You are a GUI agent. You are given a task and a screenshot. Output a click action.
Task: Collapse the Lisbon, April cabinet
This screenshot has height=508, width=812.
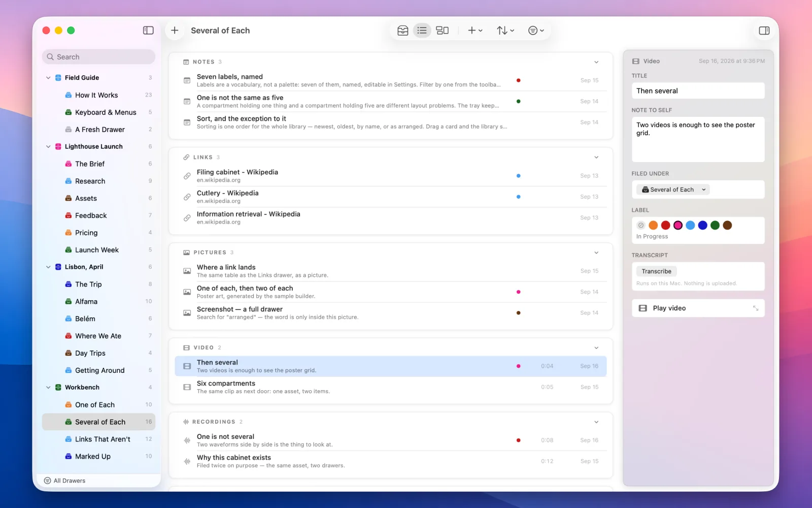[48, 267]
